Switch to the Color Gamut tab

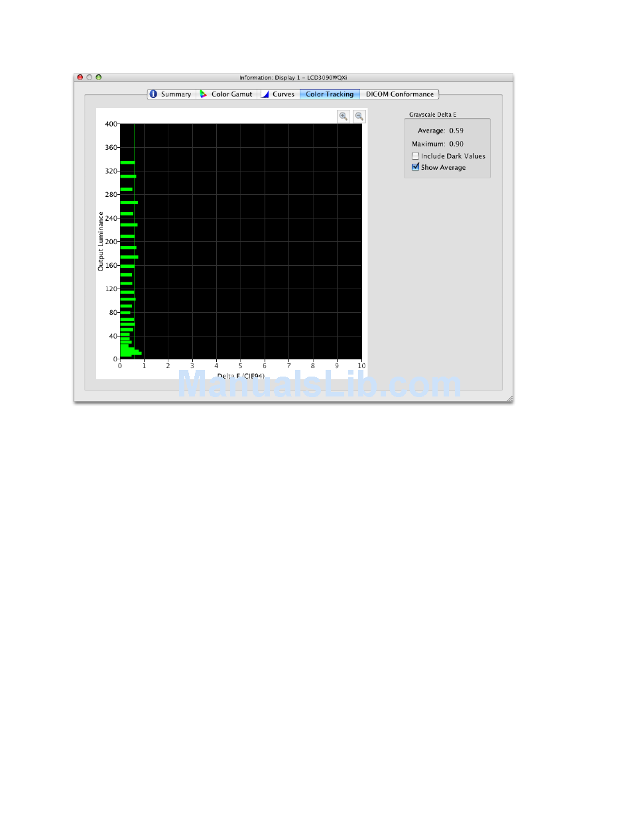[x=226, y=94]
